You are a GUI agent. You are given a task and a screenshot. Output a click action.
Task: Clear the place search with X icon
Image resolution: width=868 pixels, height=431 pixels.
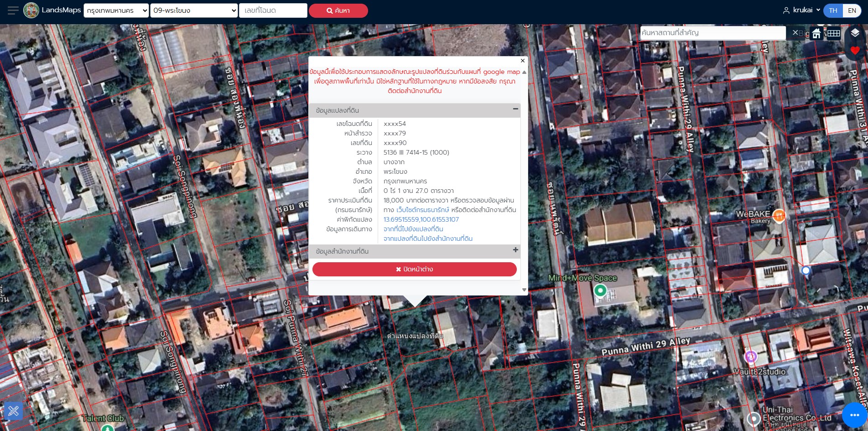[795, 33]
